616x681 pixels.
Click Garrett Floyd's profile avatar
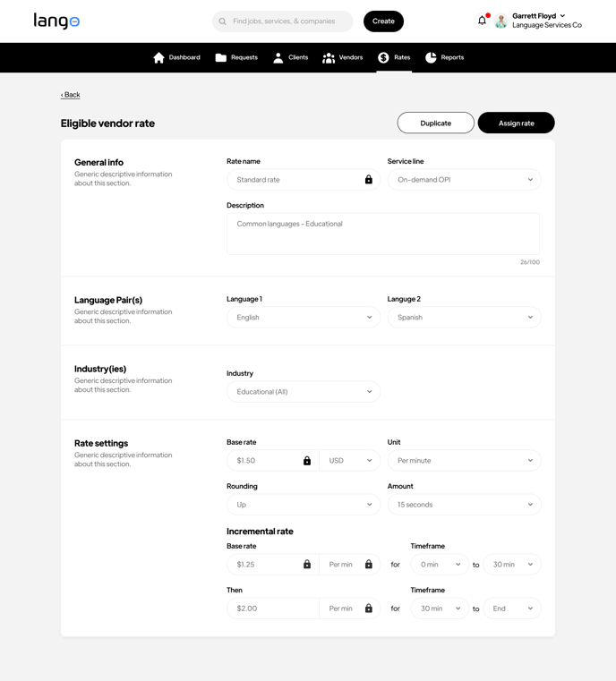tap(501, 21)
